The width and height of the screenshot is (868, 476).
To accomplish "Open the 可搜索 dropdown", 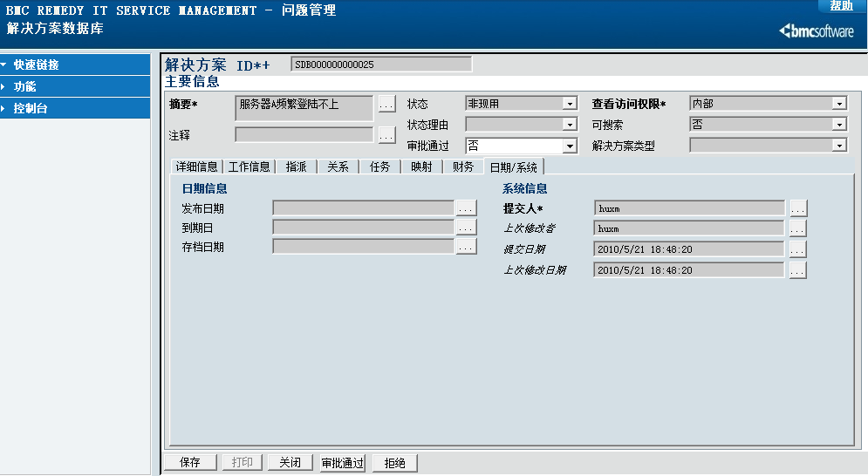I will 840,125.
